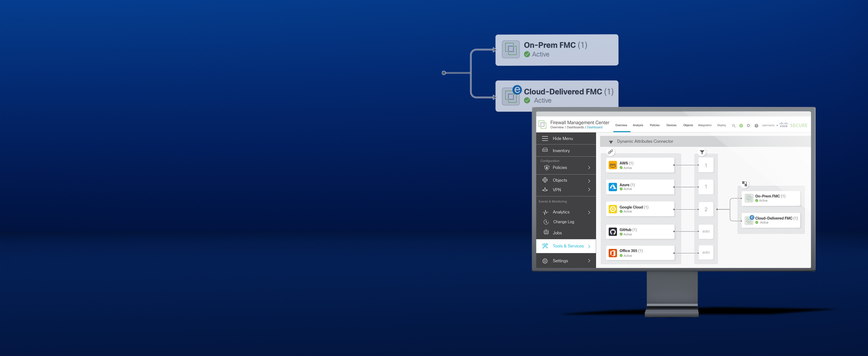Click the Inventory sidebar icon

coord(545,150)
